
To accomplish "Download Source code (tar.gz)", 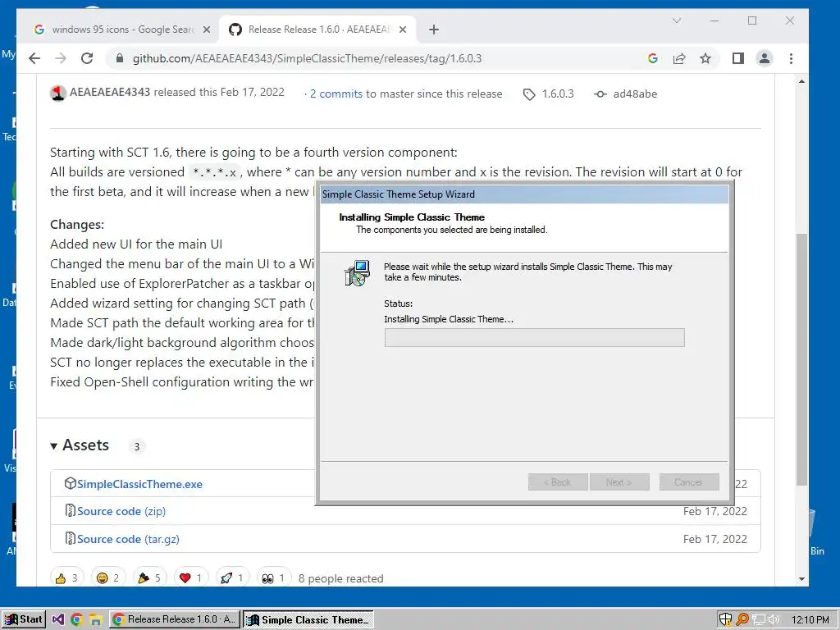I will tap(128, 539).
